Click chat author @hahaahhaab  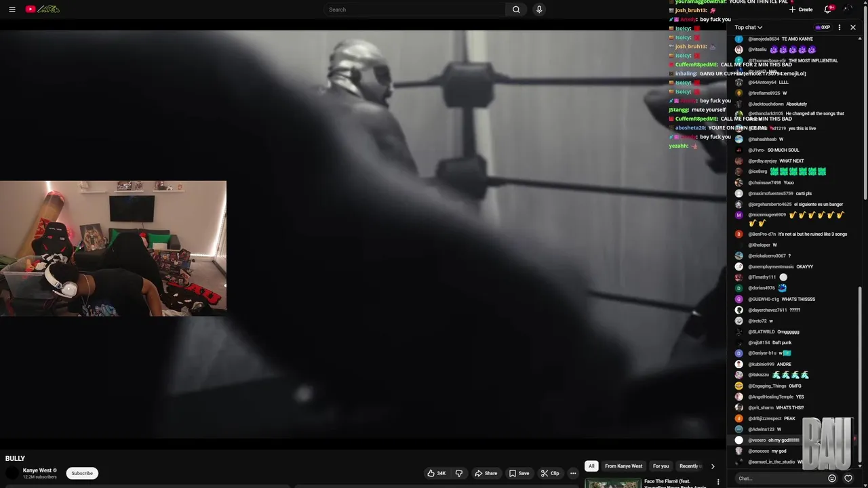(762, 139)
